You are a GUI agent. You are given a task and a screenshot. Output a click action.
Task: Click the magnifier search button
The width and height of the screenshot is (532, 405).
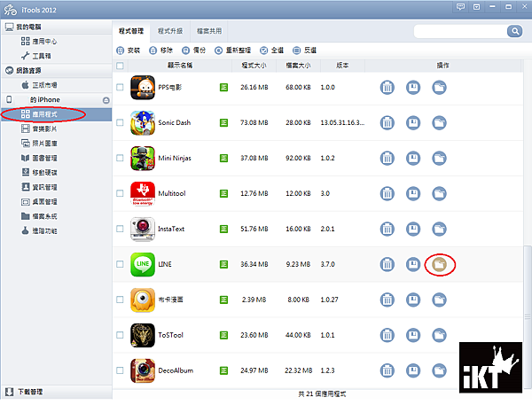click(514, 31)
